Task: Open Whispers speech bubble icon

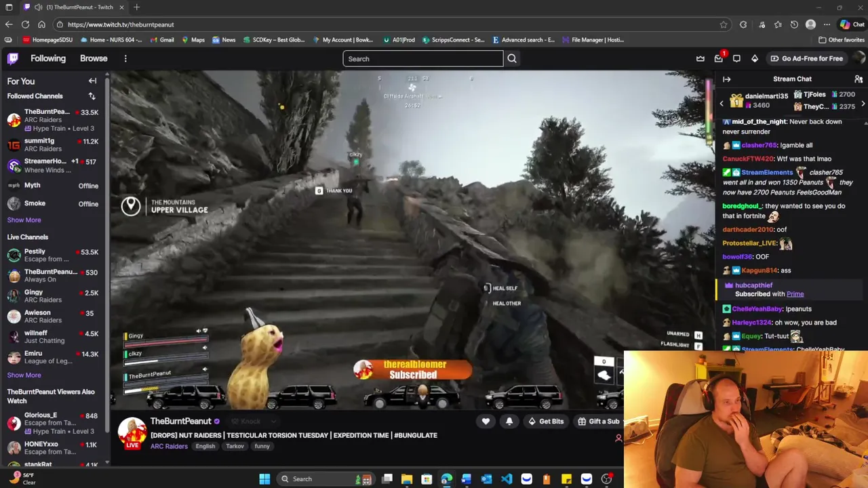Action: click(x=736, y=58)
